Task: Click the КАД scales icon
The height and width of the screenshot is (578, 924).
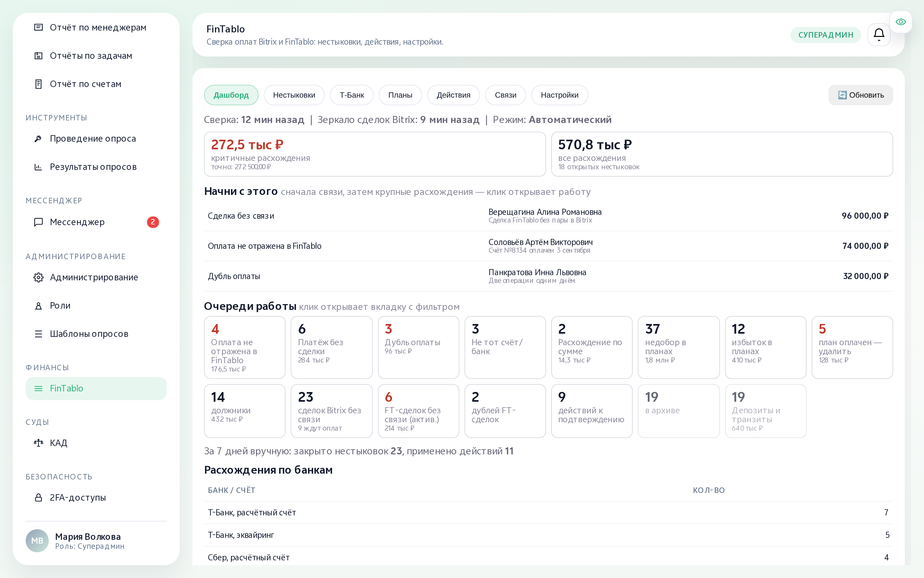Action: 38,443
